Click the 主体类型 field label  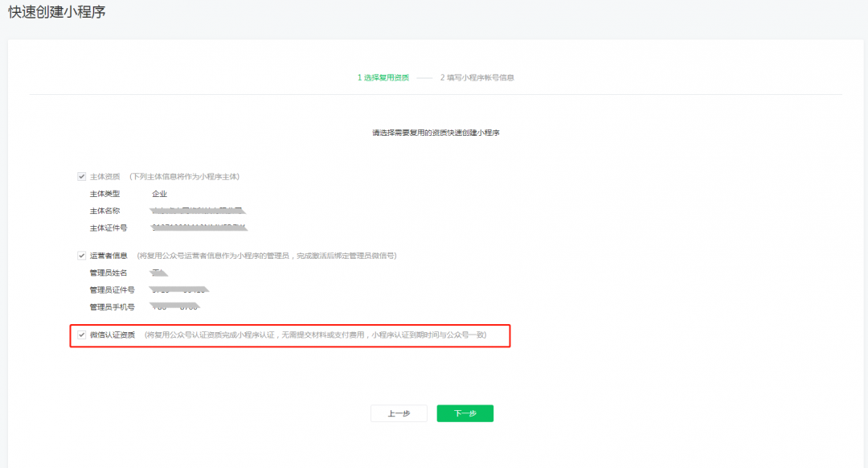tap(104, 194)
